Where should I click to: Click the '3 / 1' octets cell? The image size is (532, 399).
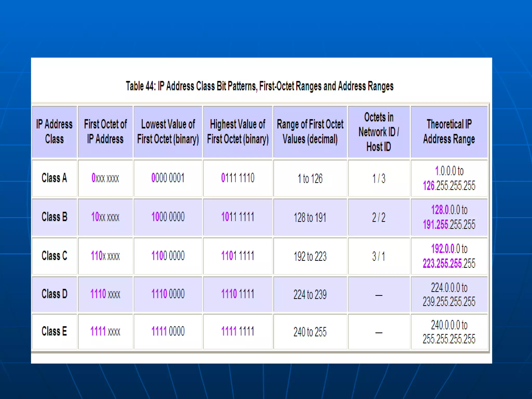point(378,256)
